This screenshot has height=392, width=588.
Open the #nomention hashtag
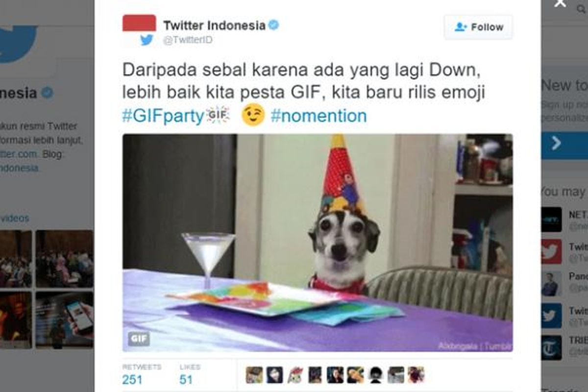(x=318, y=116)
